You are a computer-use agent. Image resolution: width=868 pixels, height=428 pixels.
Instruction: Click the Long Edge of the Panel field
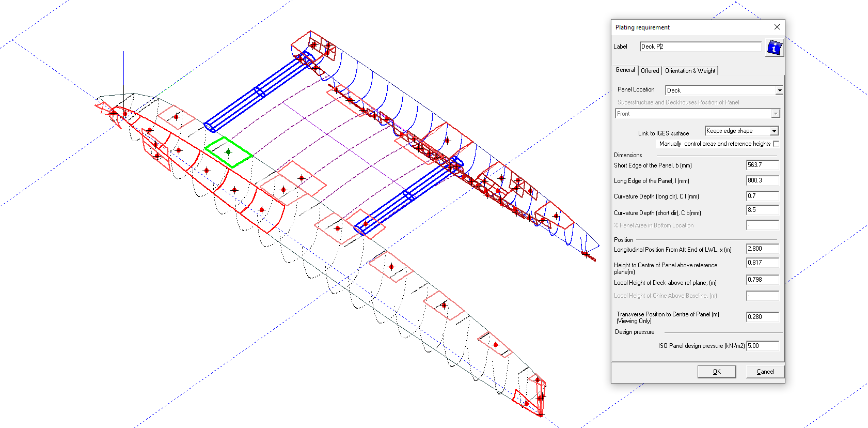pyautogui.click(x=762, y=181)
